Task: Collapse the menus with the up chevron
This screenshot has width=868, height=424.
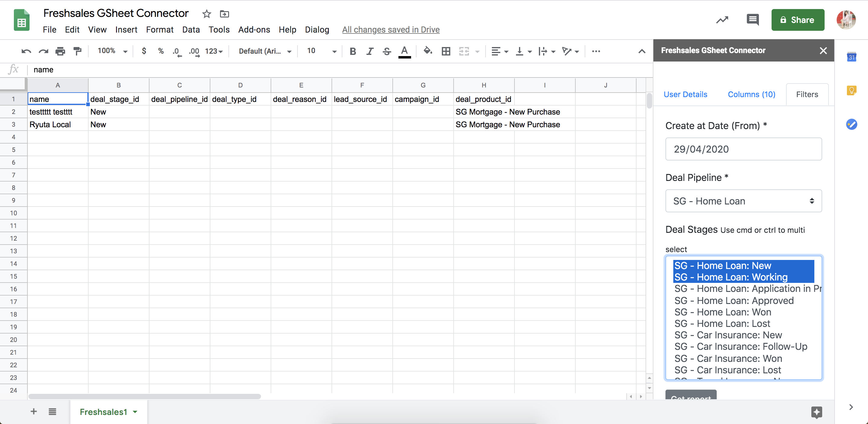Action: coord(642,51)
